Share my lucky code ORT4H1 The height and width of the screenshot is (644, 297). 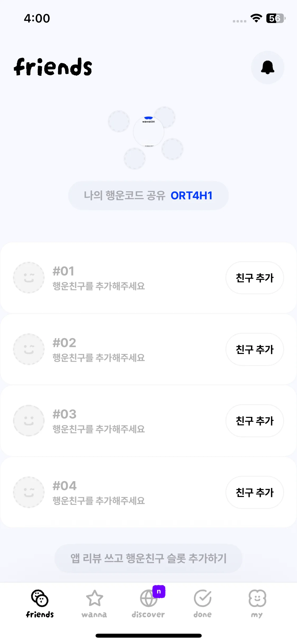tap(148, 196)
